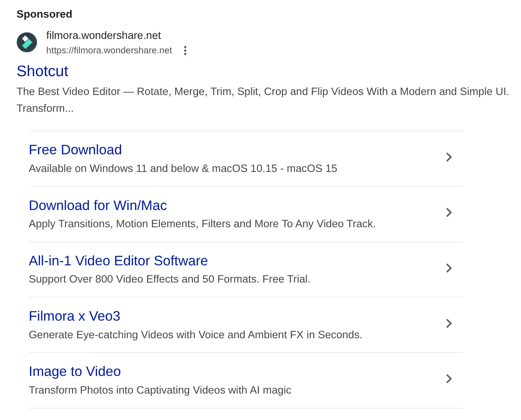Click 'Generate Eye-catching Videos' description
Viewport: 521px width, 420px height.
click(x=196, y=335)
